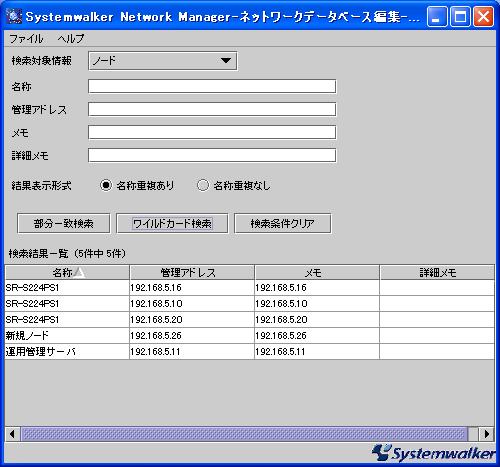The height and width of the screenshot is (467, 500).
Task: Click the right scroll arrow of horizontal scrollbar
Action: coord(487,434)
